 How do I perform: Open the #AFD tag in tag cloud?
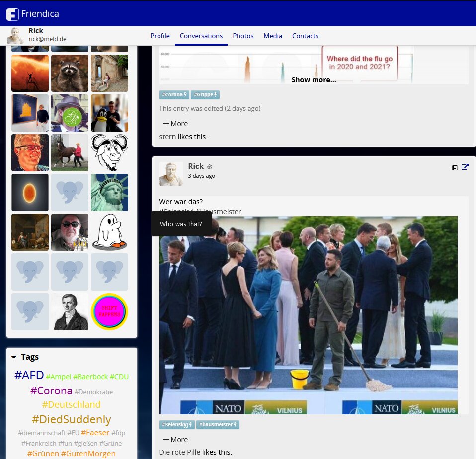[x=29, y=375]
